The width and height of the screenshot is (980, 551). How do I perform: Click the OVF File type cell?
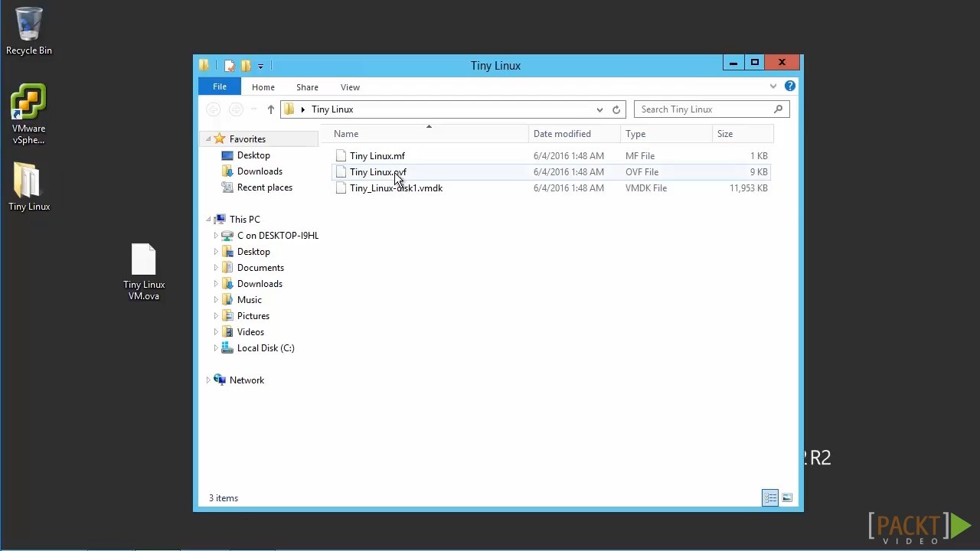tap(642, 172)
